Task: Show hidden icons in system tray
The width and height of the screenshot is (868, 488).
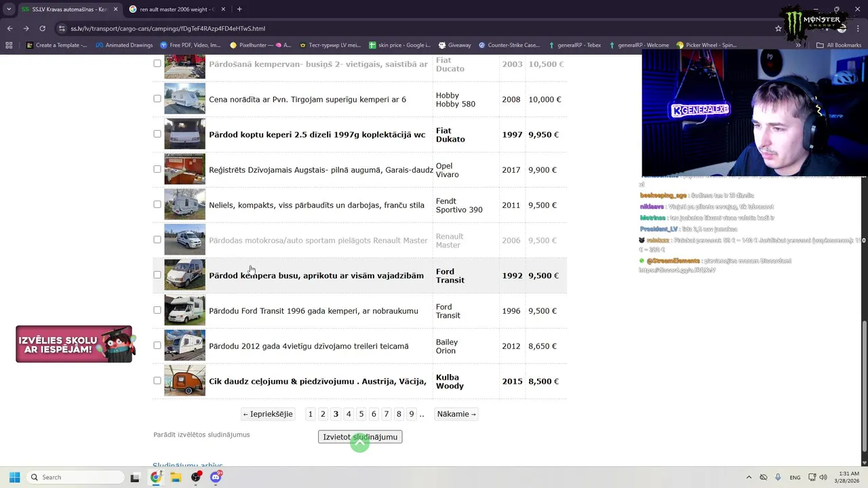Action: pyautogui.click(x=749, y=477)
